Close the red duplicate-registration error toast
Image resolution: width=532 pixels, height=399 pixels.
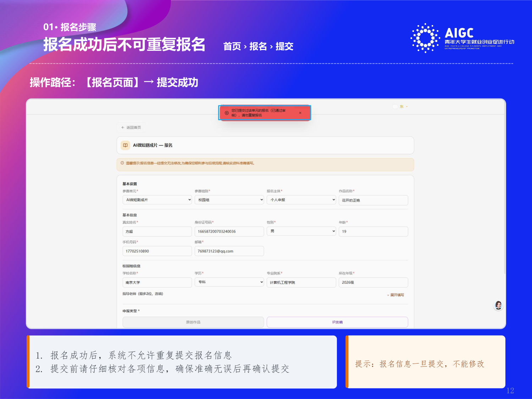(300, 113)
